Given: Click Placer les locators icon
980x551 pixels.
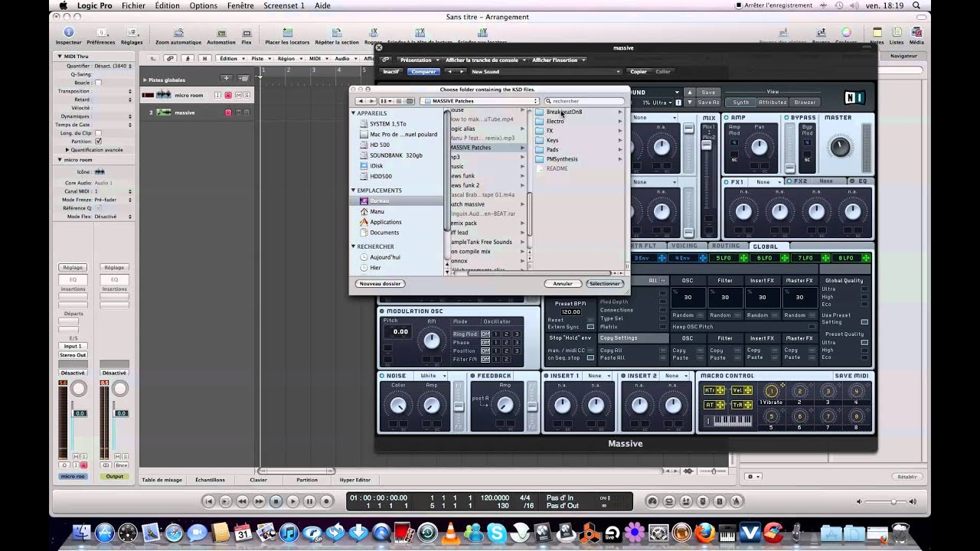Looking at the screenshot, I should [287, 33].
